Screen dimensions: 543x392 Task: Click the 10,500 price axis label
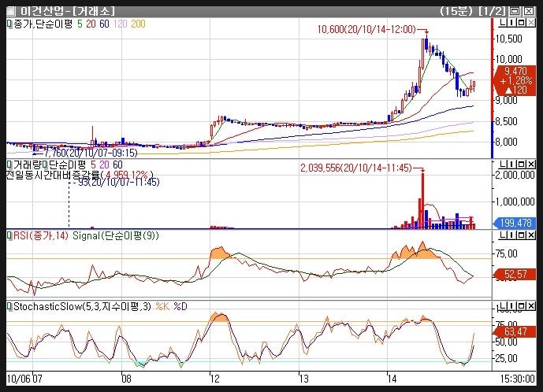508,39
